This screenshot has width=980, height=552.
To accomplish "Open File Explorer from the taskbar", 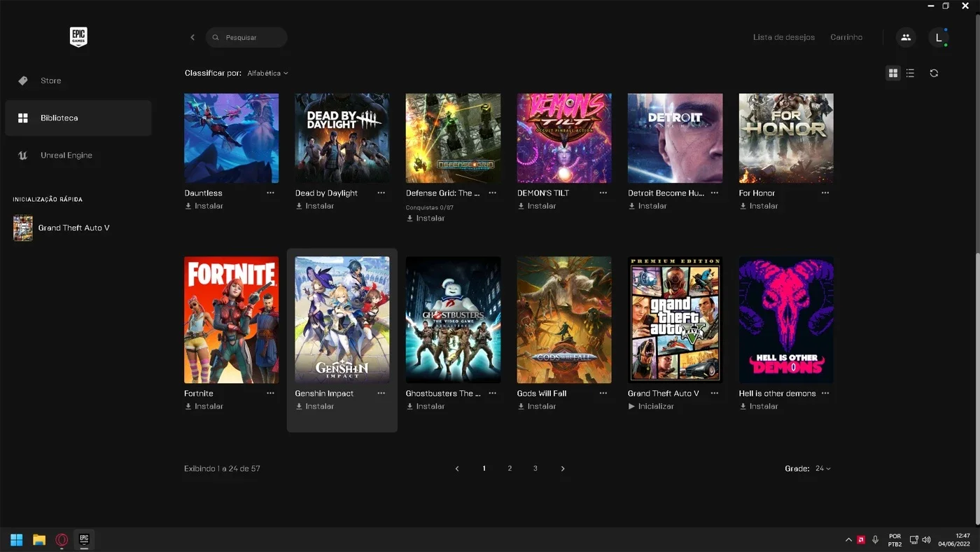I will (39, 539).
